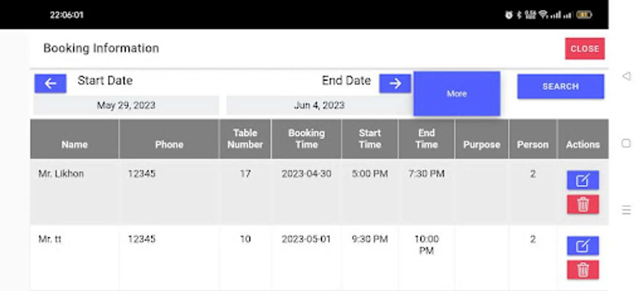The height and width of the screenshot is (291, 644).
Task: Delete Mr. Likhon's booking
Action: (x=583, y=204)
